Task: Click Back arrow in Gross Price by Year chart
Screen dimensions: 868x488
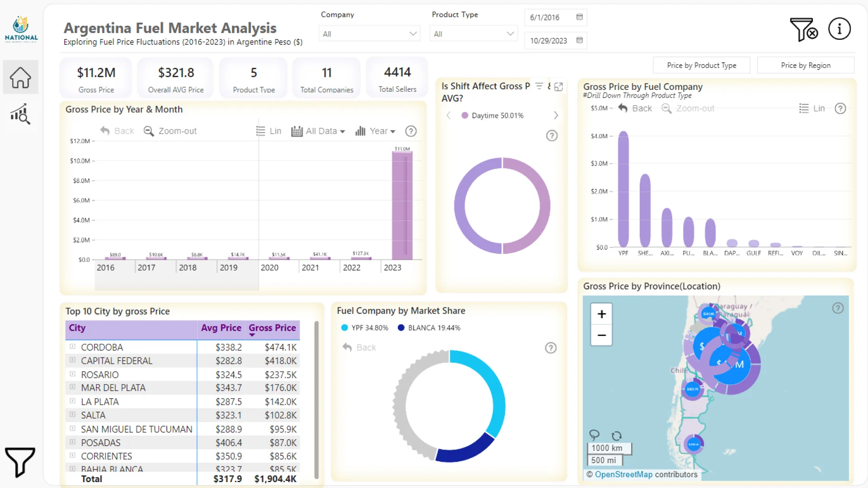Action: [x=117, y=131]
